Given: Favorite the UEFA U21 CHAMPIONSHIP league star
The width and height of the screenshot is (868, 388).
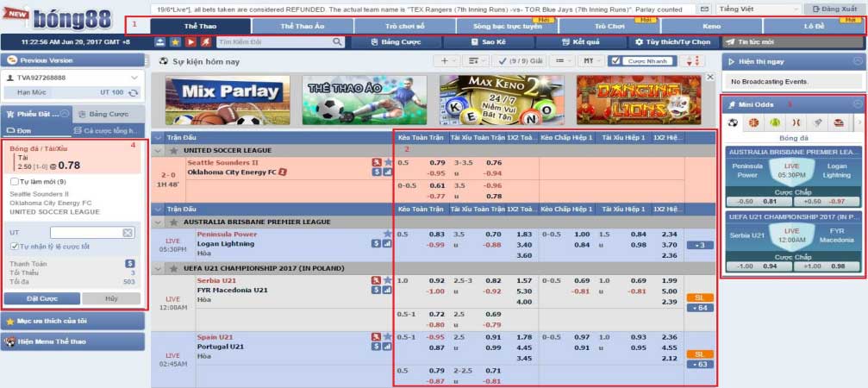Looking at the screenshot, I should (x=174, y=268).
